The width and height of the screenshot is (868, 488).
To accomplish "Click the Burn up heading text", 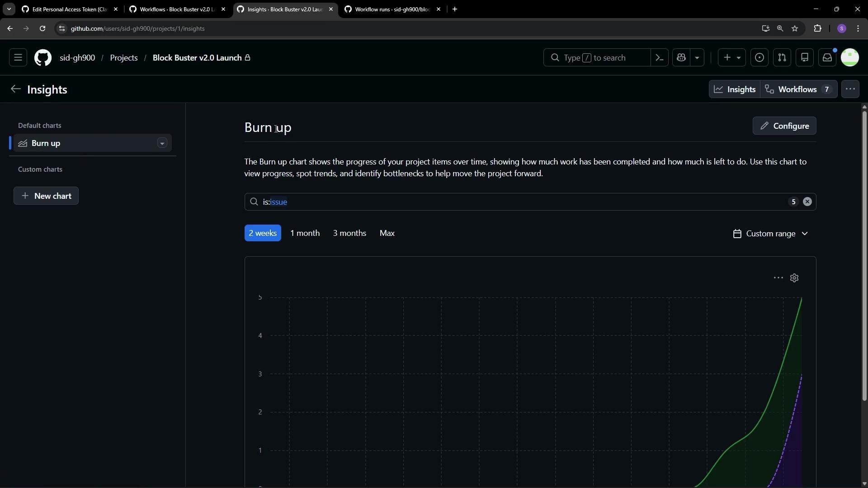I will tap(268, 127).
